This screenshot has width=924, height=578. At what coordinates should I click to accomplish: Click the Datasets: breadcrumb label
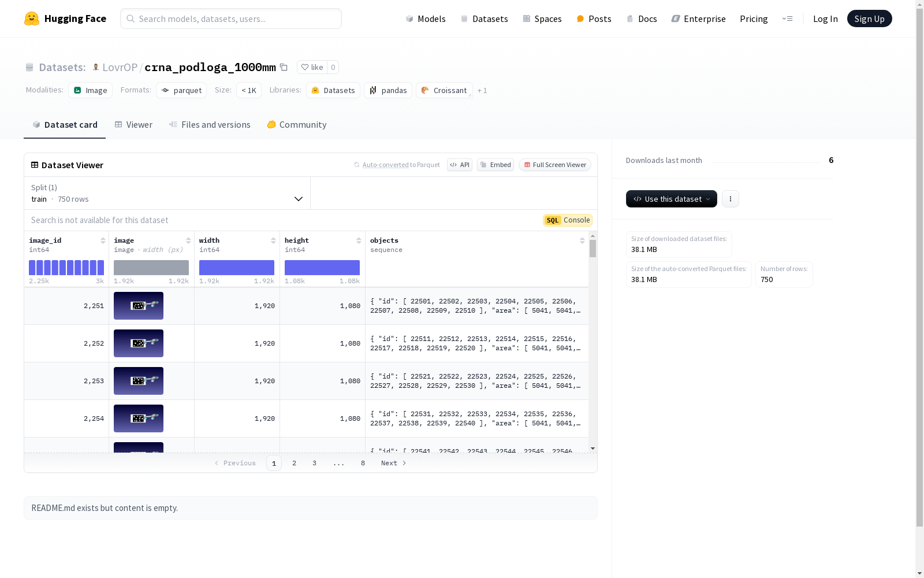[62, 67]
